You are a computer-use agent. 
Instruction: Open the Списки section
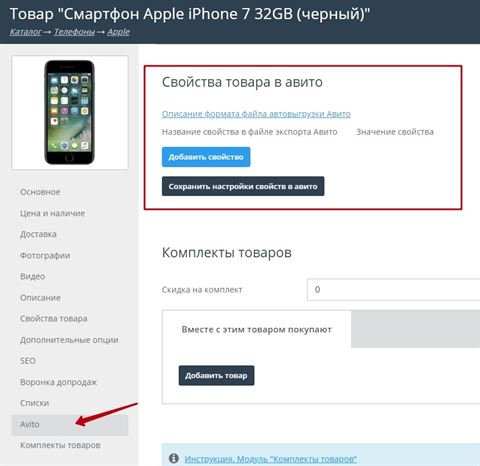click(x=34, y=403)
